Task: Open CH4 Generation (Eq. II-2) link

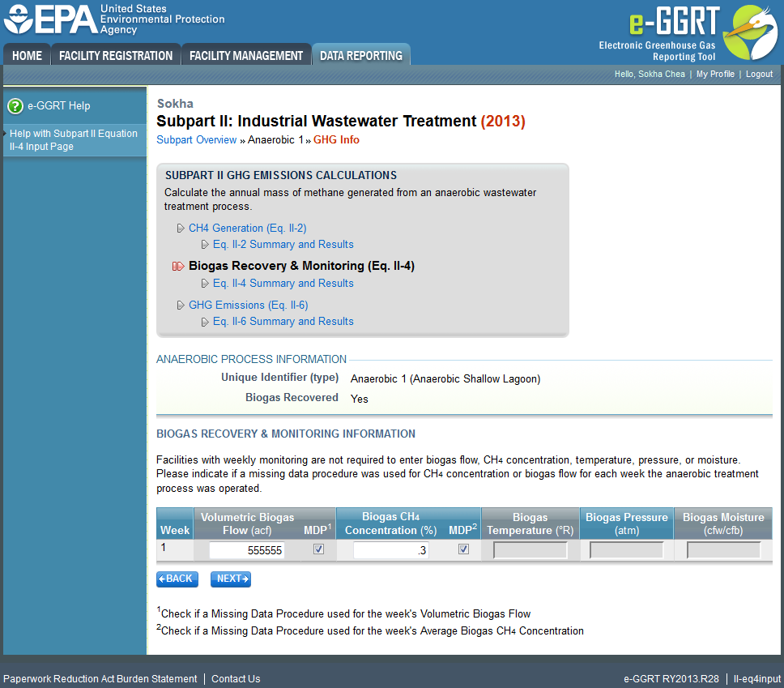Action: 248,229
